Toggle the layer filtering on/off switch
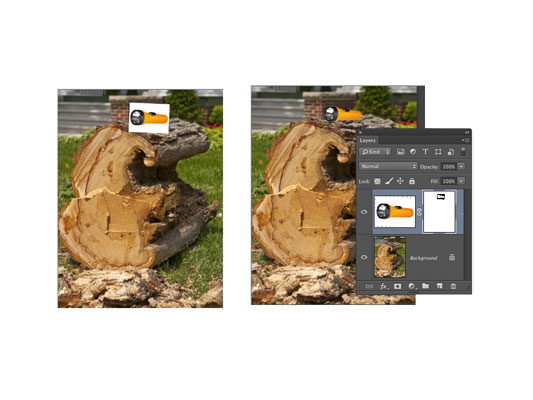 pos(463,152)
